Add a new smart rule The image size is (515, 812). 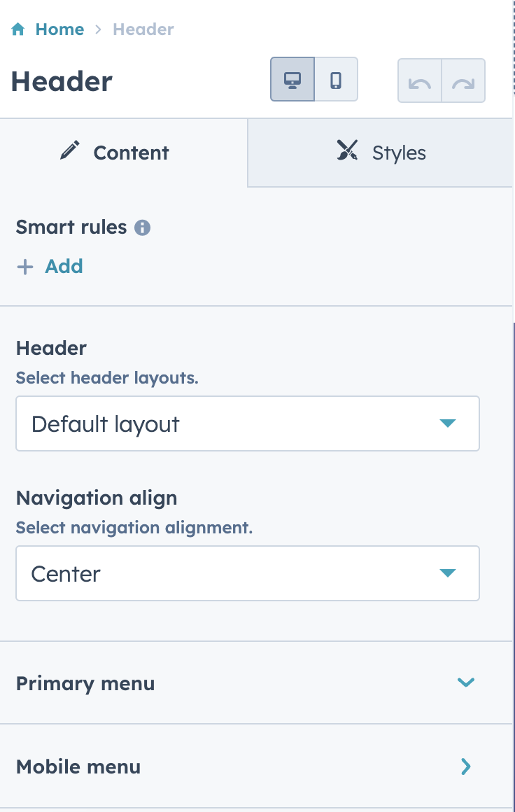coord(50,267)
